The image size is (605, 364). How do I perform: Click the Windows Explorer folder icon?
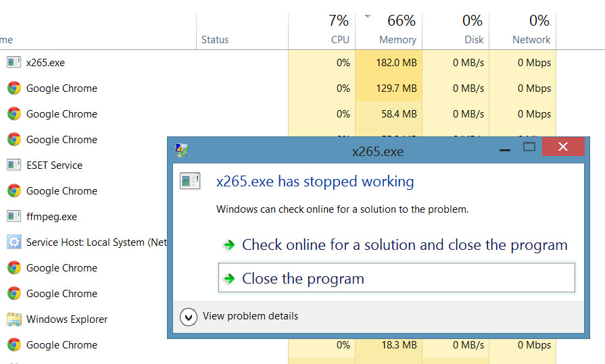click(x=14, y=319)
